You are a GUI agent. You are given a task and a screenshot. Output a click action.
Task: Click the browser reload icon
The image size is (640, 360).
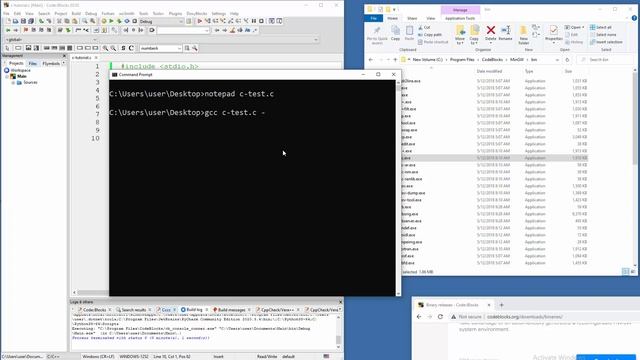pos(440,317)
